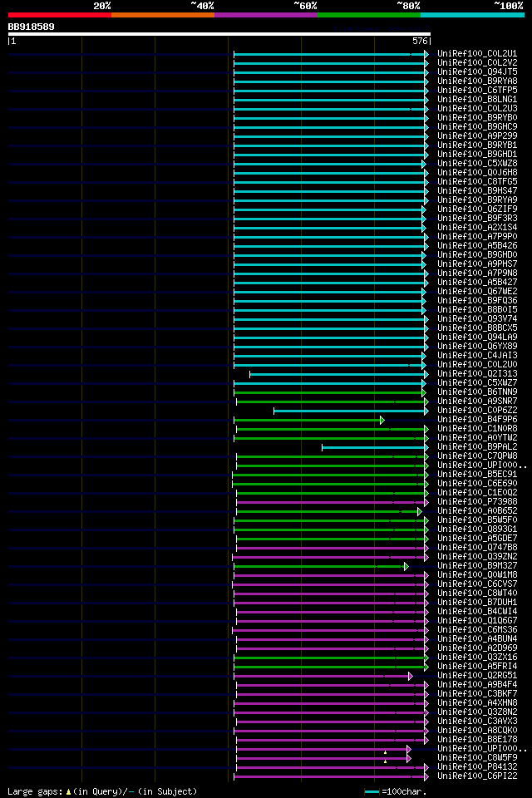The image size is (532, 798).
Task: Select the UniRef100_C0P6Z2 label
Action: [x=477, y=411]
